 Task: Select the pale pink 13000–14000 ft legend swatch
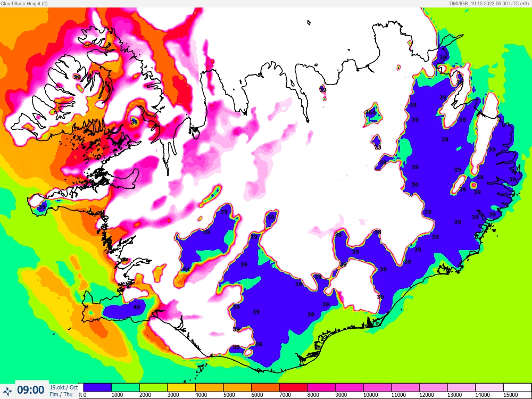click(x=461, y=387)
